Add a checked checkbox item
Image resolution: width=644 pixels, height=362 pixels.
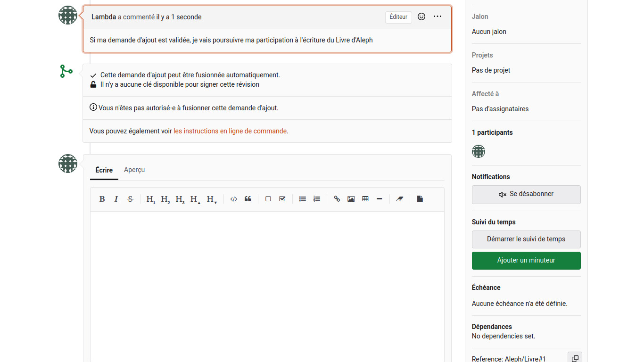click(x=282, y=199)
